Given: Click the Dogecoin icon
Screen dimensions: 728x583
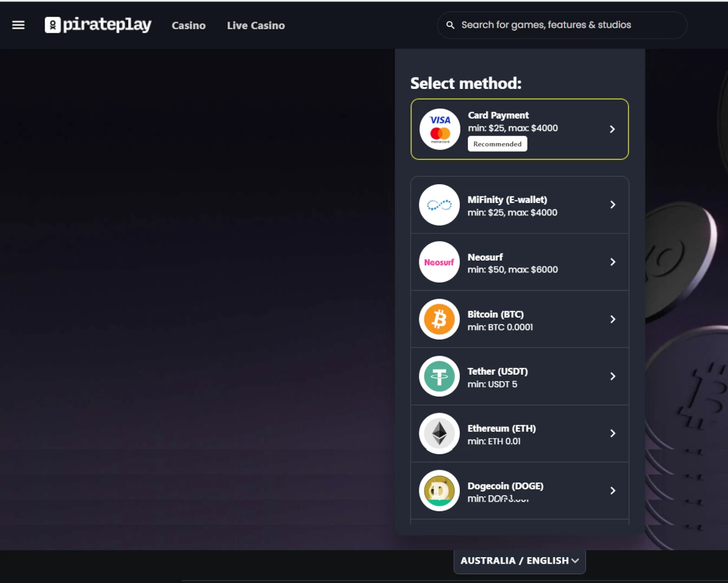Looking at the screenshot, I should pos(440,490).
